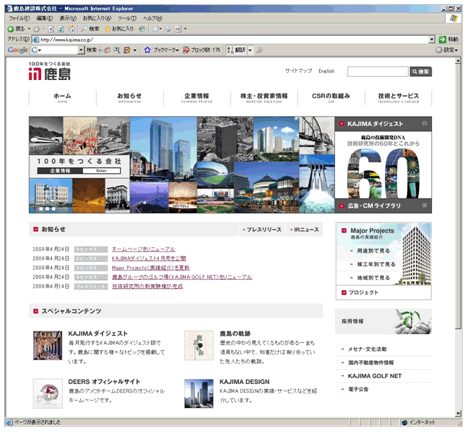
Task: Open the ホーム navigation tab
Action: 62,97
